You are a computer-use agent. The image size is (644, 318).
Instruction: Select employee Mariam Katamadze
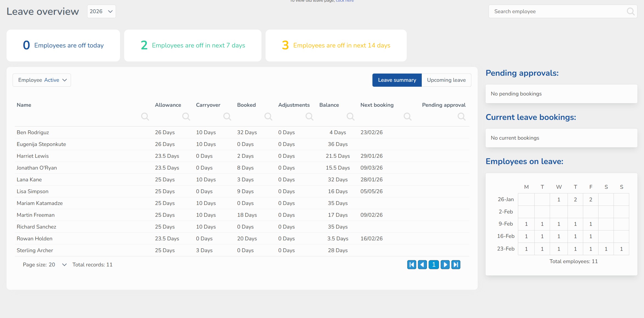(x=40, y=203)
